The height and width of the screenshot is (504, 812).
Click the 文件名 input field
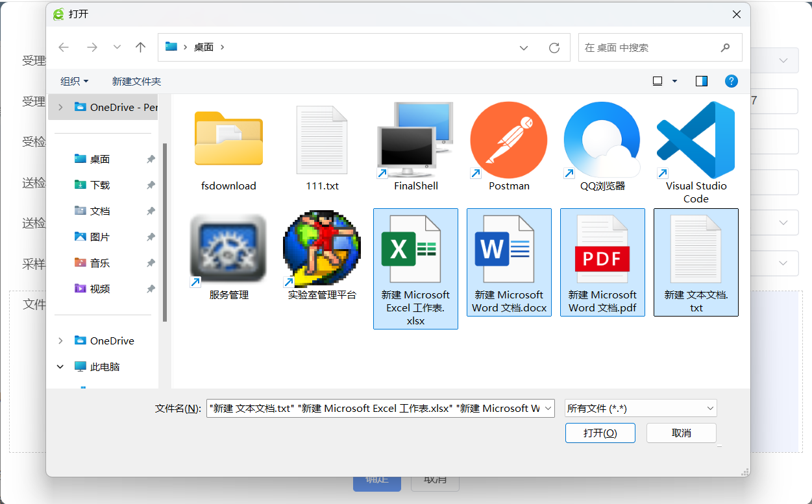point(374,408)
